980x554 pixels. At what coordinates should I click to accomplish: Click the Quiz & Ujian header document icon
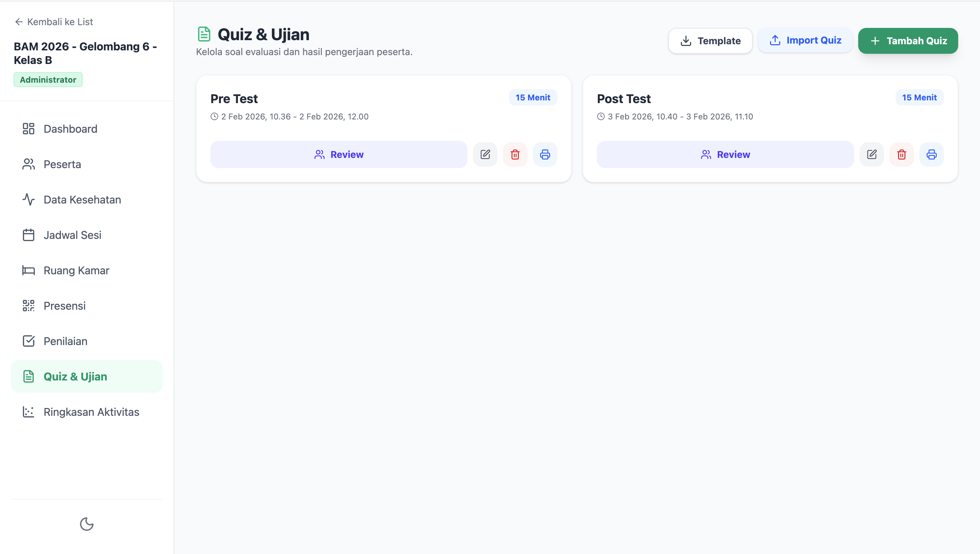[x=204, y=34]
